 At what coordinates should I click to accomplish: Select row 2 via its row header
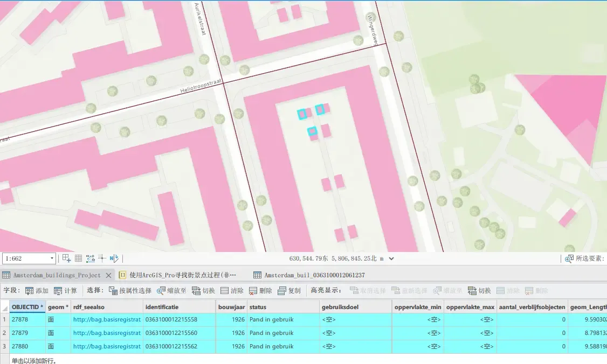(5, 333)
